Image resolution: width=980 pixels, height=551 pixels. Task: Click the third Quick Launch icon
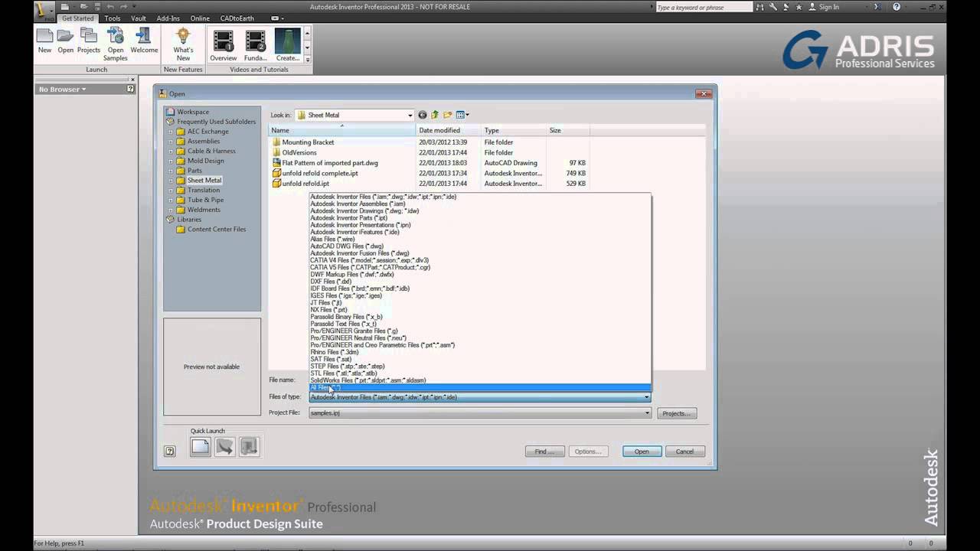(249, 447)
